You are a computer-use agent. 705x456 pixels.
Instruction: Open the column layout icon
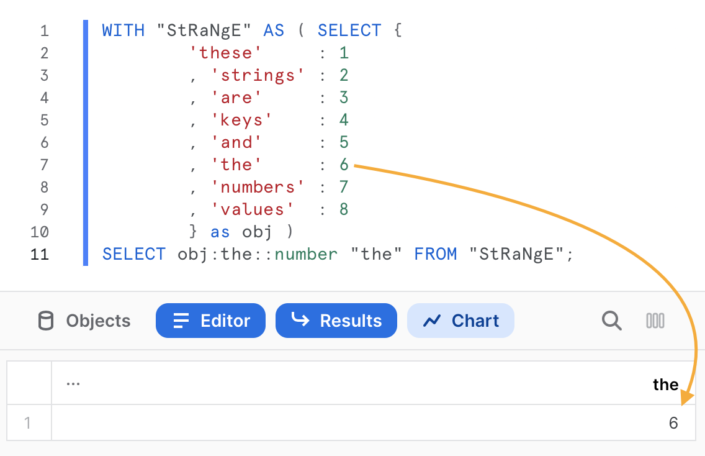click(x=655, y=321)
